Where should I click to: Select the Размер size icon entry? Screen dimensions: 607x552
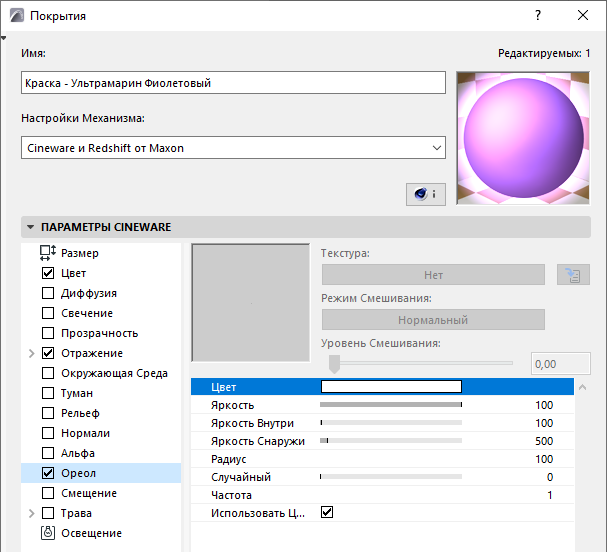click(x=48, y=253)
